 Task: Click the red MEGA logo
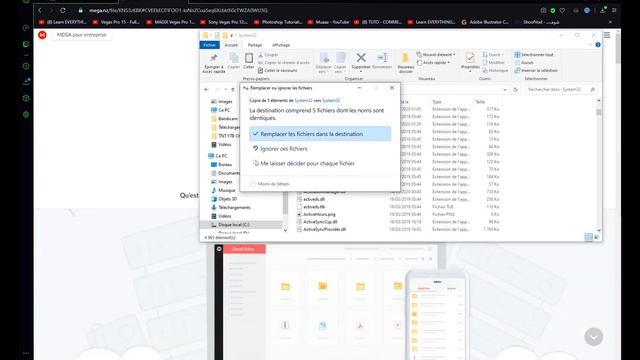point(42,35)
